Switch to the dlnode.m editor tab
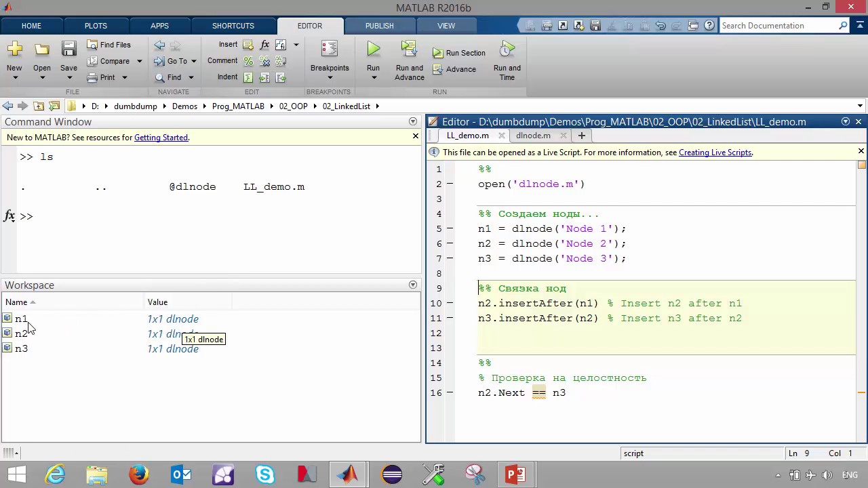 pos(533,136)
